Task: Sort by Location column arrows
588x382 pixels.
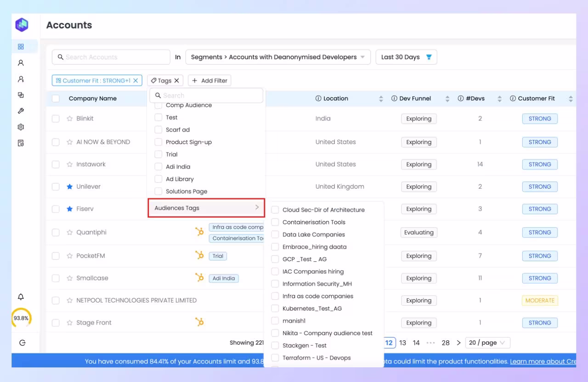Action: point(381,99)
